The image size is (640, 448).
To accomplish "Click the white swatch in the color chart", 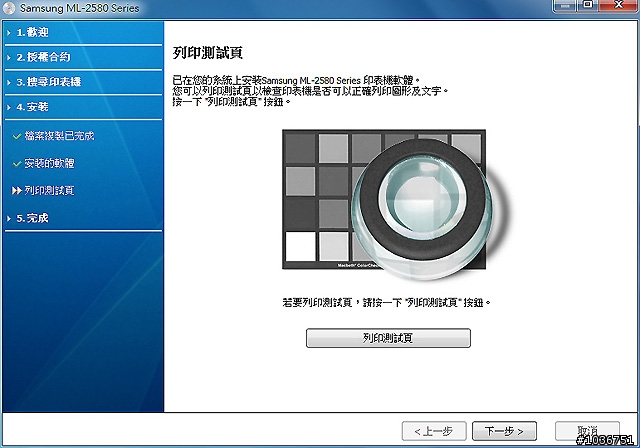I will 300,246.
